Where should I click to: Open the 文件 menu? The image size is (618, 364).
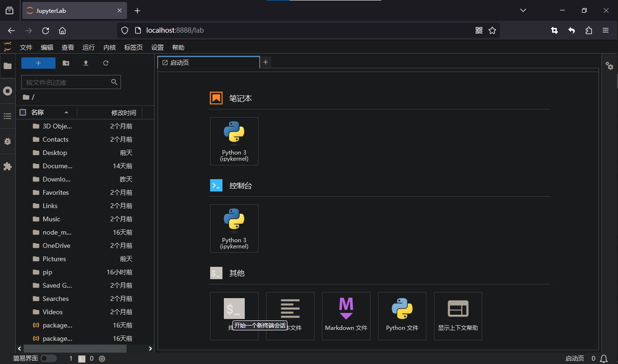click(26, 47)
